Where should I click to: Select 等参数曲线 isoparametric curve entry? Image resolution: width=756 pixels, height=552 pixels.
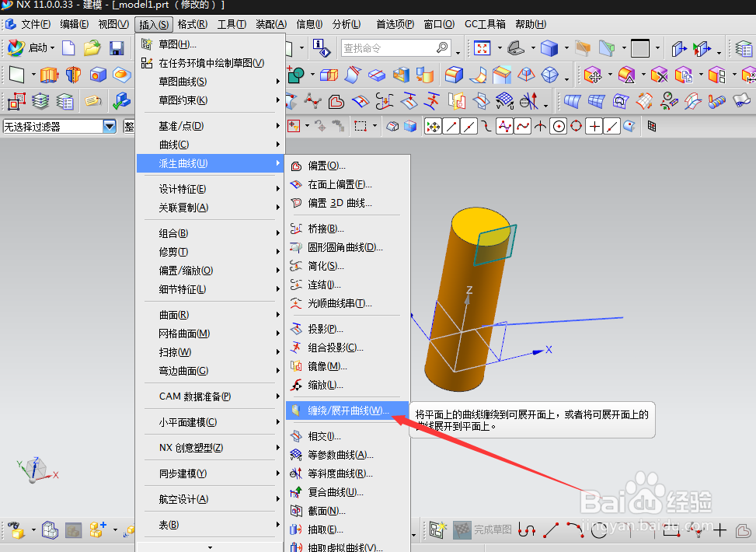pyautogui.click(x=347, y=455)
